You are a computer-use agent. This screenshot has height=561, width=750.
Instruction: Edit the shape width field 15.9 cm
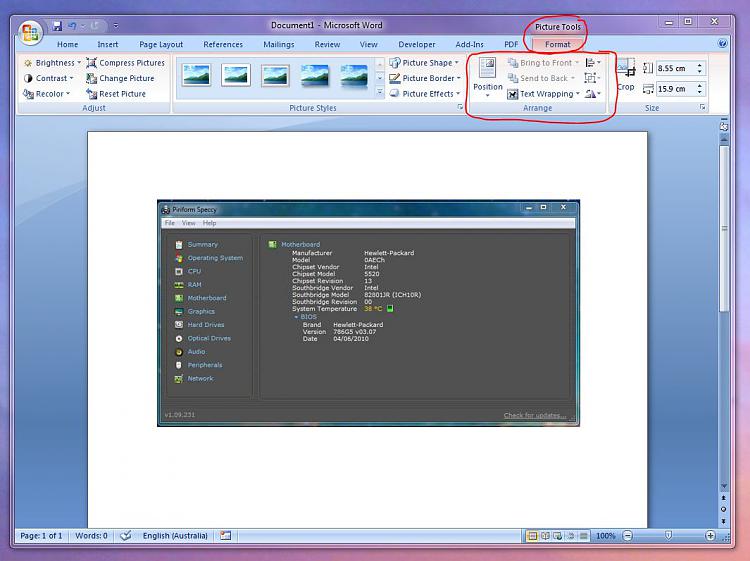point(675,89)
